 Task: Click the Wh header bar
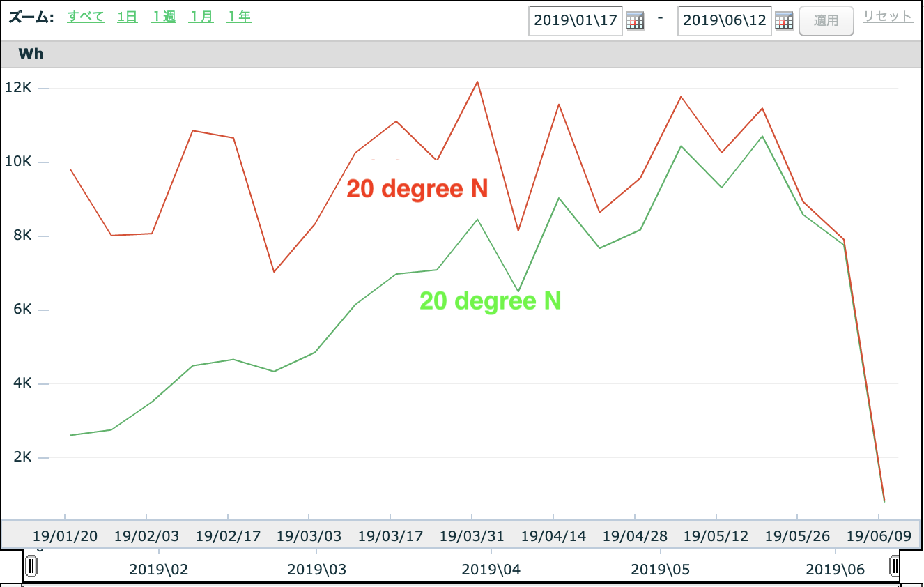coord(461,54)
